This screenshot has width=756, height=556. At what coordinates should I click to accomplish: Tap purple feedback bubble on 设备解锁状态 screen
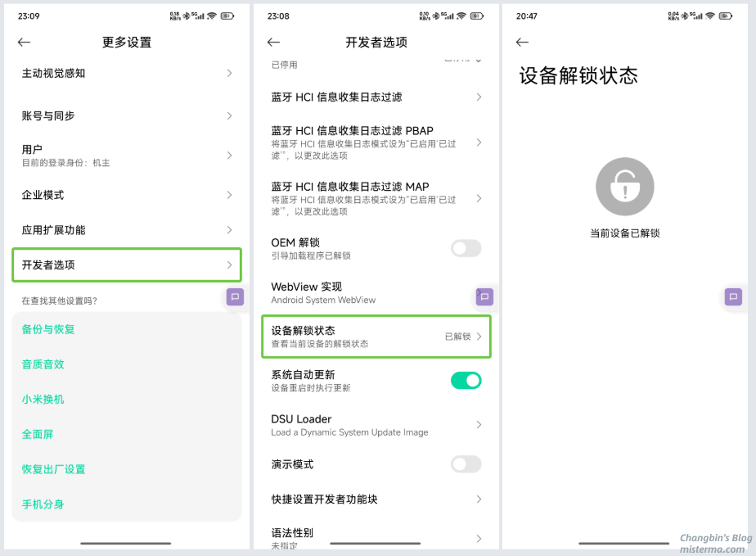point(733,296)
